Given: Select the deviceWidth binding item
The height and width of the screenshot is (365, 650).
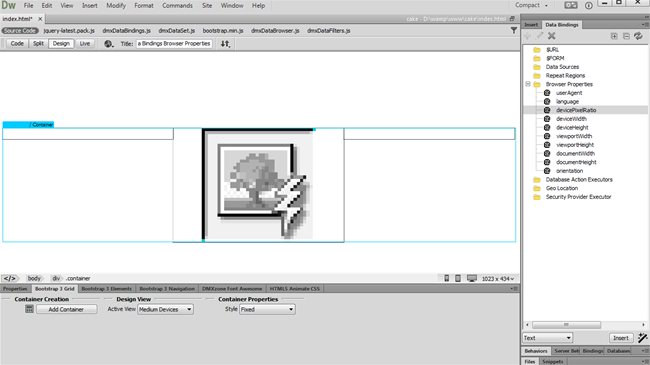Looking at the screenshot, I should pos(571,119).
